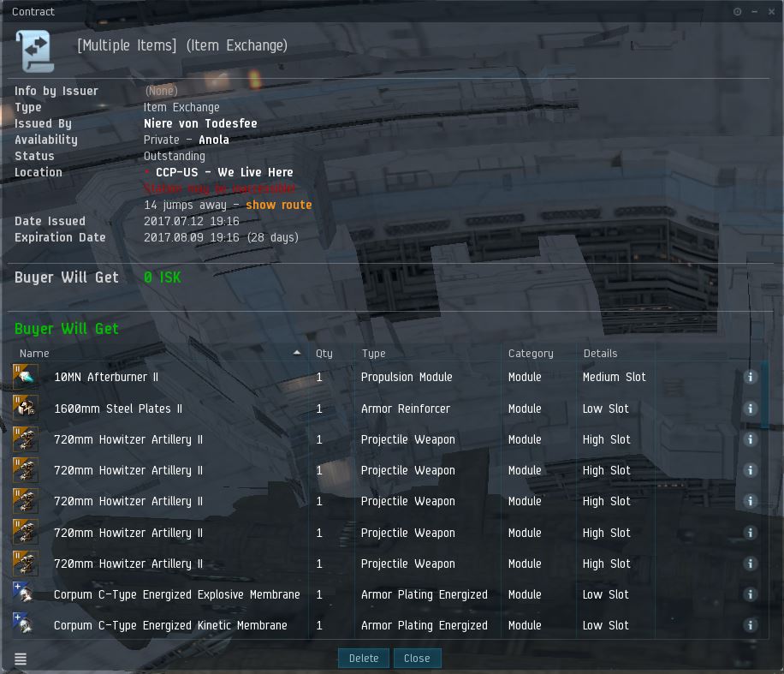The height and width of the screenshot is (674, 784).
Task: Sort items by Name column header
Action: point(34,353)
